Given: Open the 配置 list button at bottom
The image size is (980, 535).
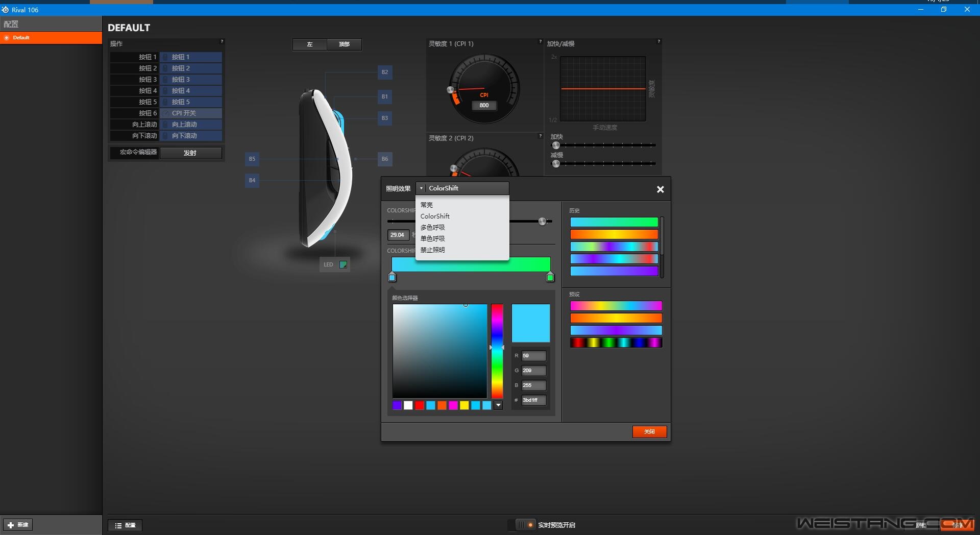Looking at the screenshot, I should point(125,525).
